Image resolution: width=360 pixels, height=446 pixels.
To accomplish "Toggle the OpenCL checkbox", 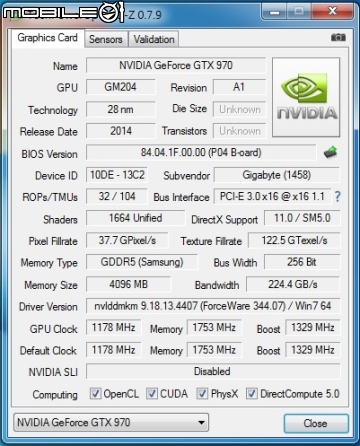I will click(x=95, y=394).
